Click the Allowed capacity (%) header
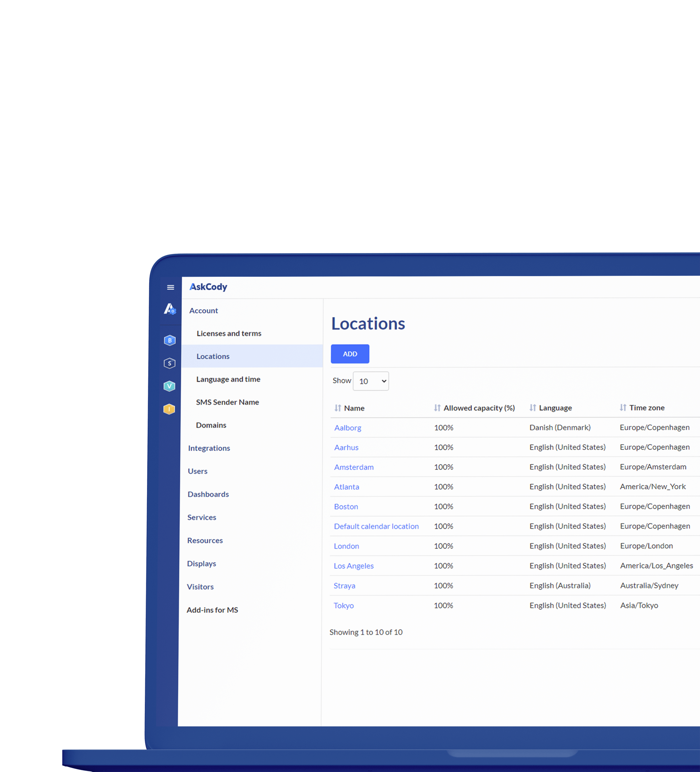The width and height of the screenshot is (700, 772). pos(479,408)
